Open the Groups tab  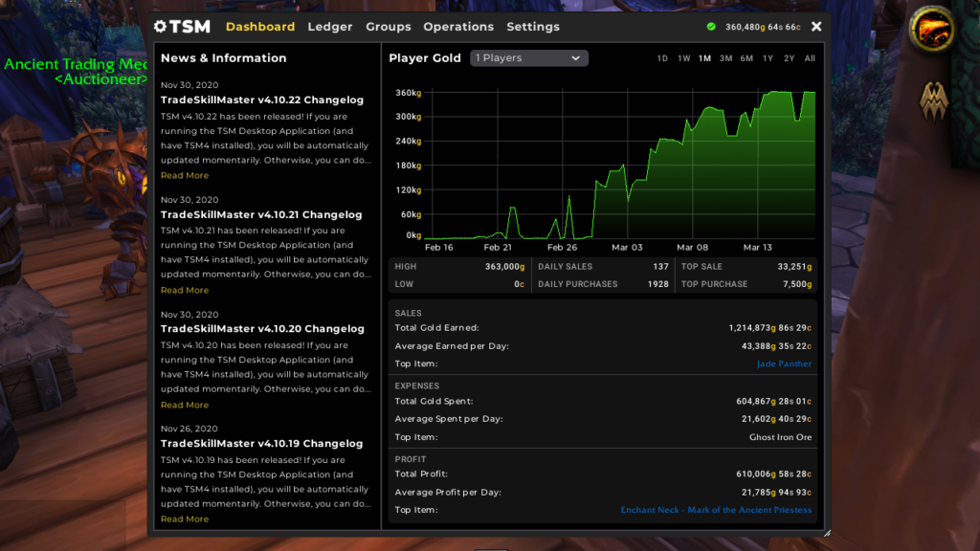(x=389, y=27)
